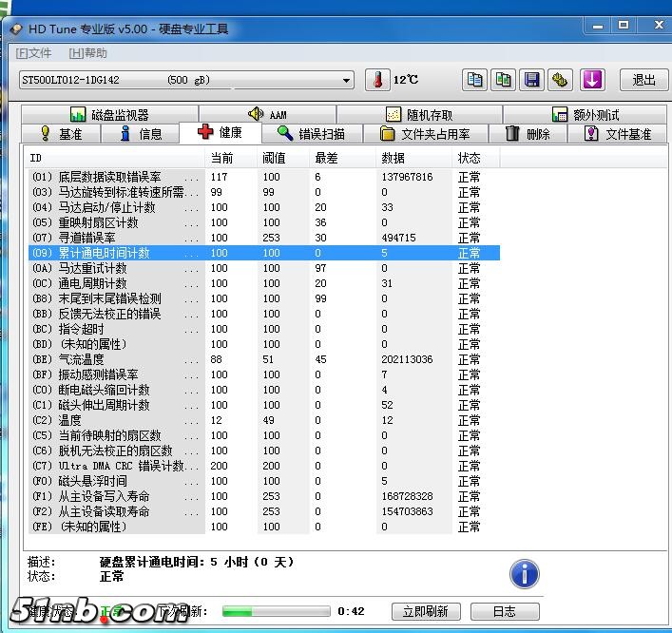Viewport: 672px width, 633px height.
Task: Open the 磁盘监视器 tab
Action: [x=109, y=114]
